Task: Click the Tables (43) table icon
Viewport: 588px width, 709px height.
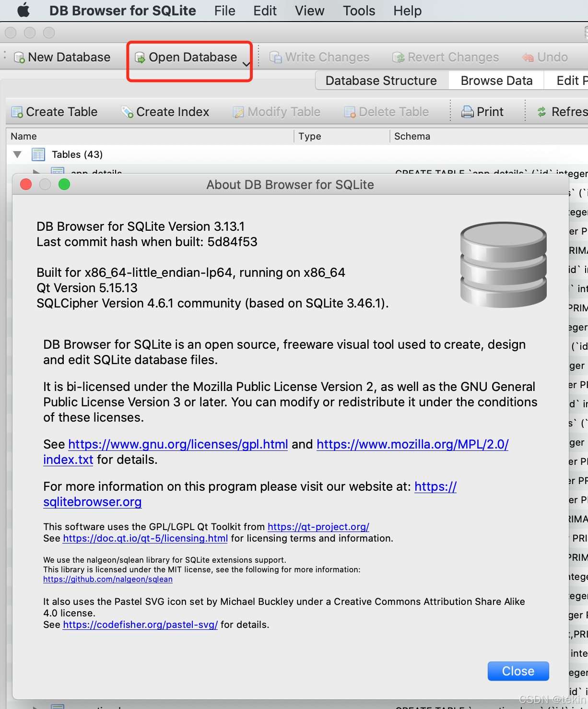Action: [38, 154]
